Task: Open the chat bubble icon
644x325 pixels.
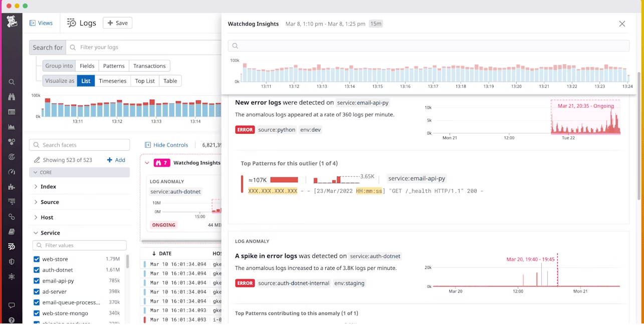Action: point(12,305)
